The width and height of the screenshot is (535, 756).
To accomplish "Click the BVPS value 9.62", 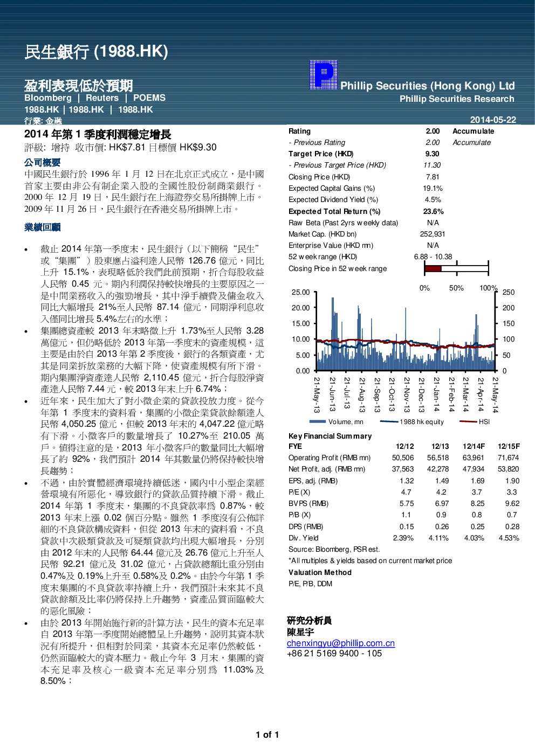I will click(512, 503).
